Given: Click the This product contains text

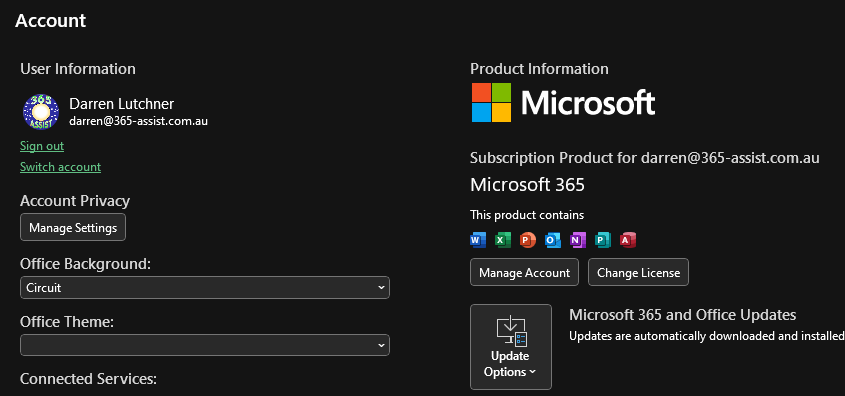Looking at the screenshot, I should click(x=527, y=215).
